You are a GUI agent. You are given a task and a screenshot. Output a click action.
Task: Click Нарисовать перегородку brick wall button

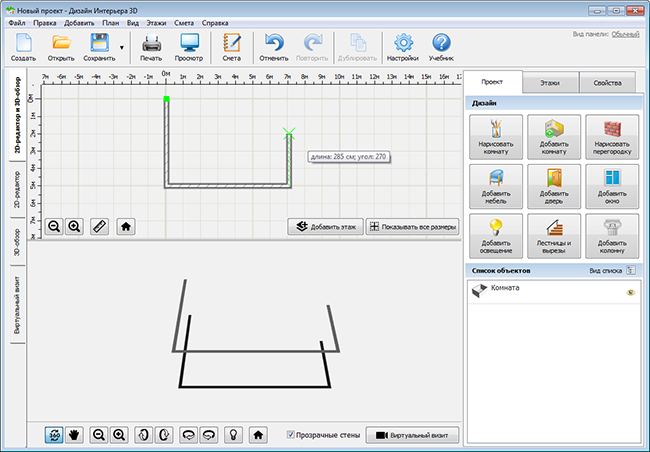coord(612,137)
